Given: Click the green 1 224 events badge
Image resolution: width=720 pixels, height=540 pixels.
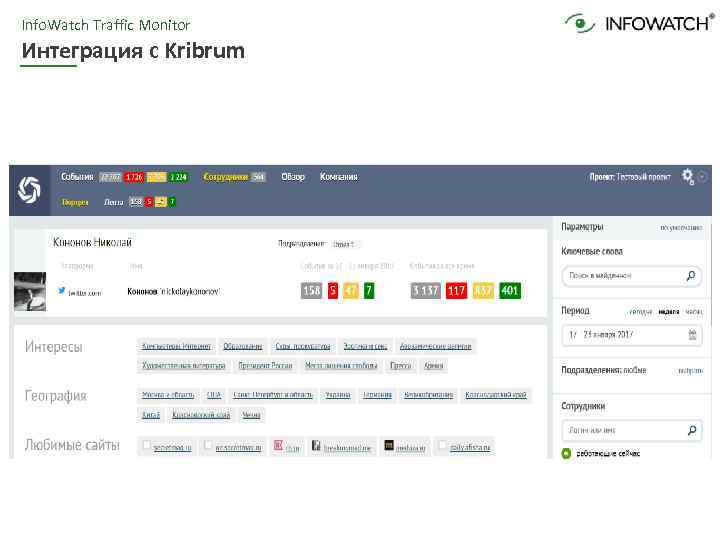Looking at the screenshot, I should (x=178, y=177).
